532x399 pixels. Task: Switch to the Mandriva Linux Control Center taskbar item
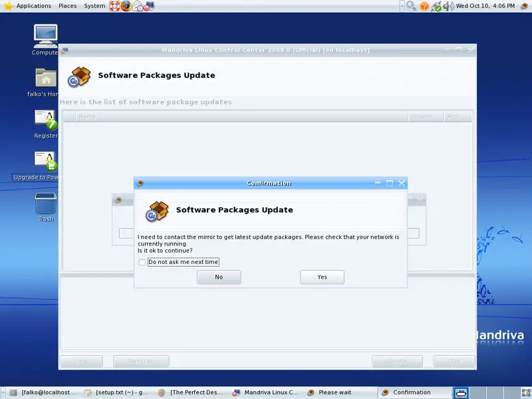pos(265,392)
